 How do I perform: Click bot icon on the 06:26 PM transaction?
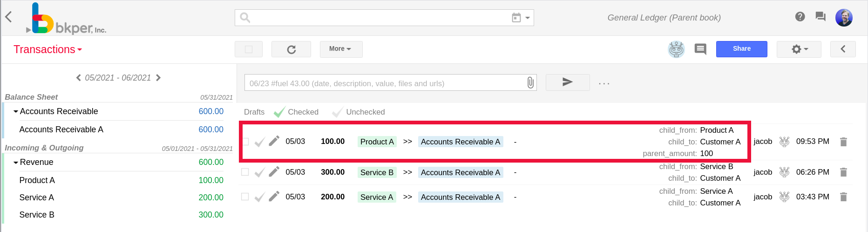784,172
